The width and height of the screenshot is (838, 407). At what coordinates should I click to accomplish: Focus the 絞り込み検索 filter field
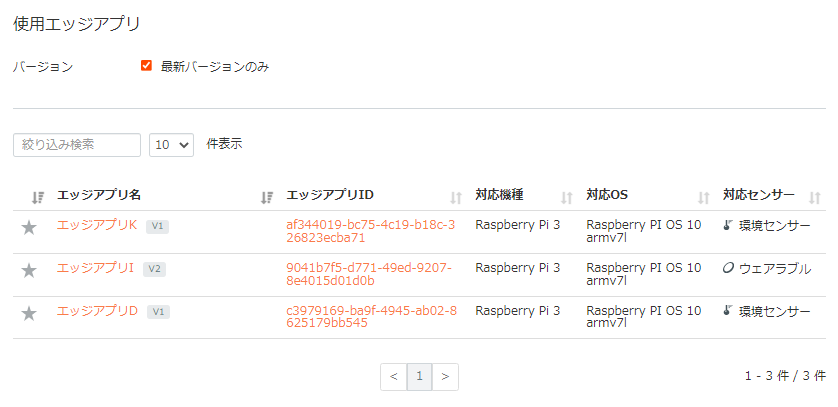coord(77,145)
